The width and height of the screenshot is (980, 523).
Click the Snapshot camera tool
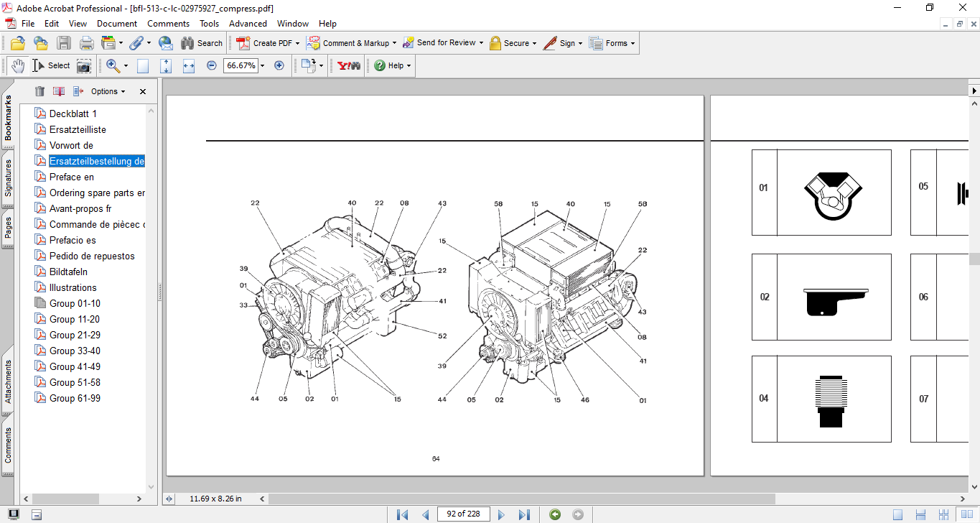click(x=84, y=65)
